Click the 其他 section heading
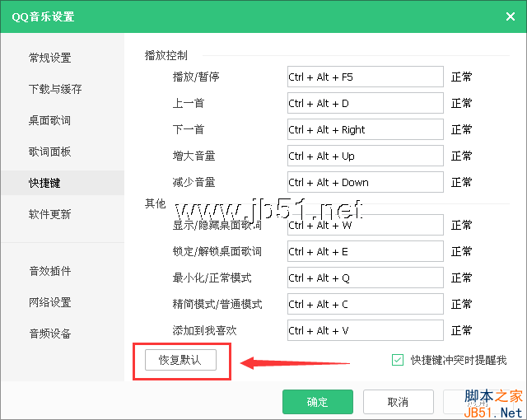 (x=156, y=203)
